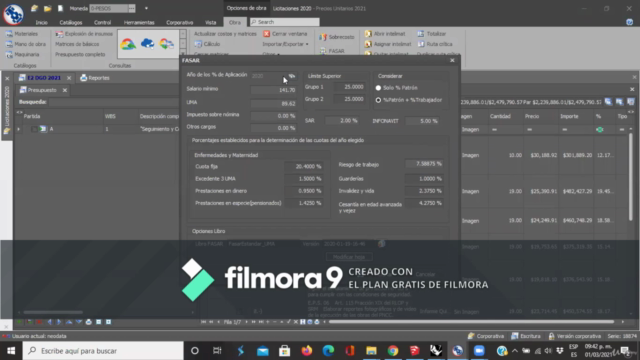The image size is (640, 360).
Task: Run the Cálculo command
Action: (207, 44)
